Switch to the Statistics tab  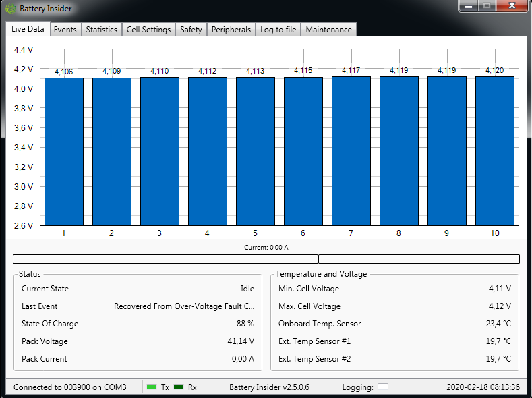click(x=102, y=30)
